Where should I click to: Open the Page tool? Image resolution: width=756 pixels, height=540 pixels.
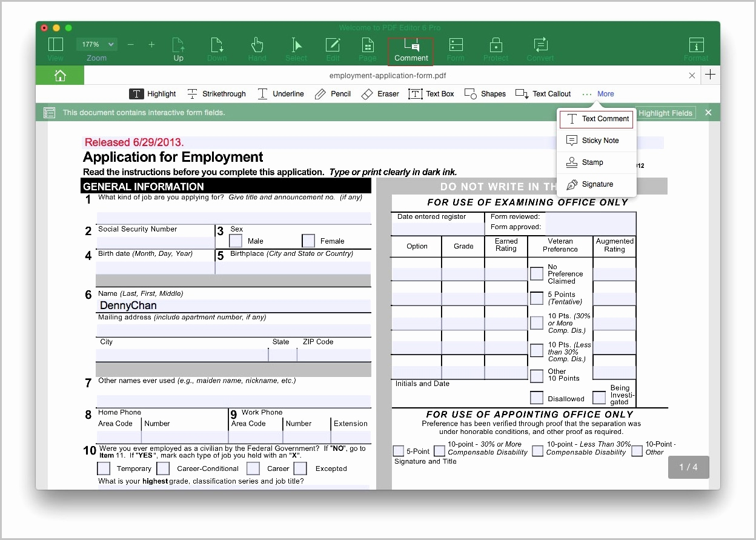coord(368,48)
